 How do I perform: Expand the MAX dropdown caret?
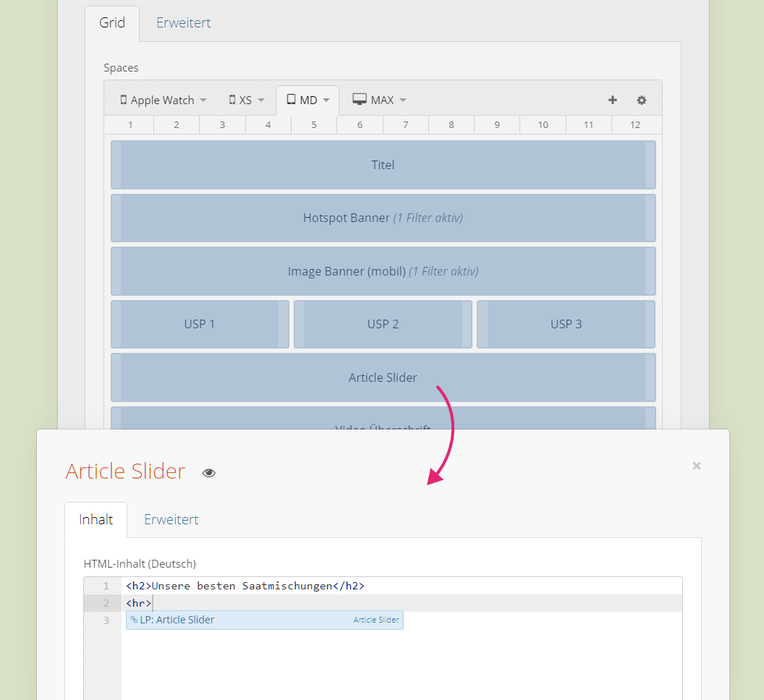coord(403,100)
